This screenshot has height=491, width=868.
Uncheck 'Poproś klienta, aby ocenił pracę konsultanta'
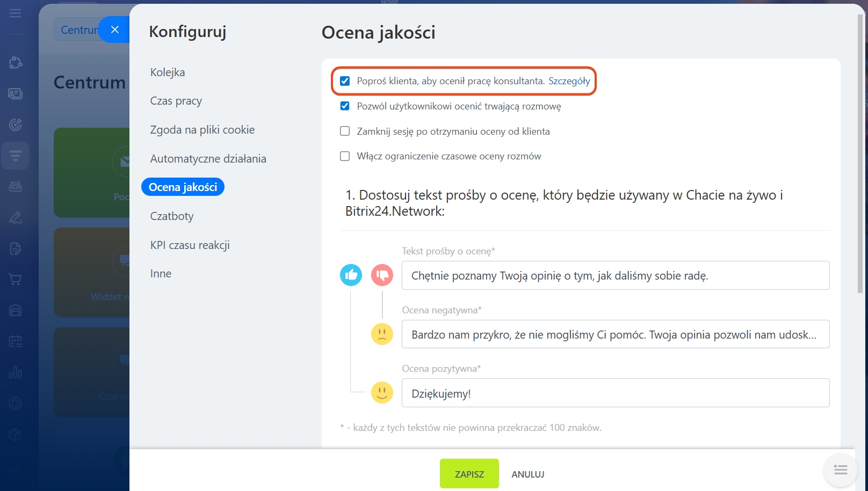click(x=345, y=81)
